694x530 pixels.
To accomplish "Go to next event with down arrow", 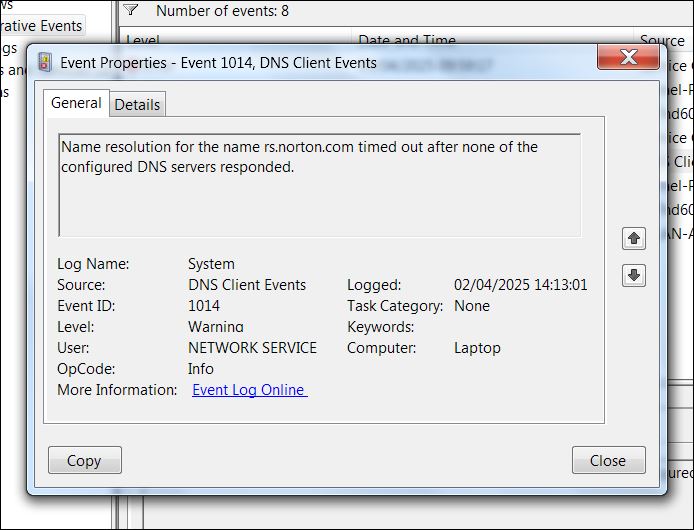I will point(634,275).
